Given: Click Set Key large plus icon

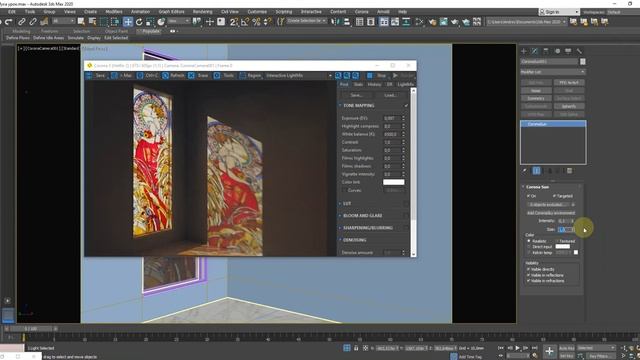Looking at the screenshot, I should 549,351.
